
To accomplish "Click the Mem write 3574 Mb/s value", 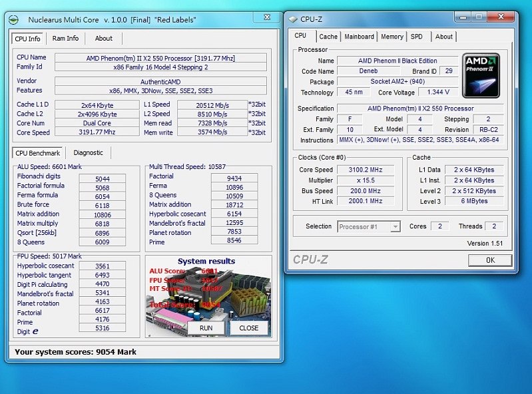I will (212, 132).
